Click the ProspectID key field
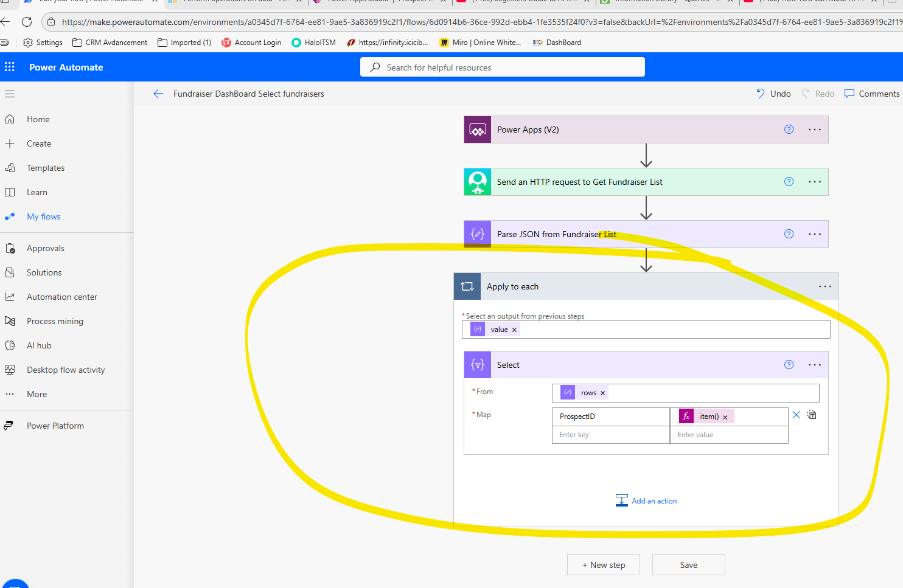Screen dimensions: 903x588 (611, 417)
